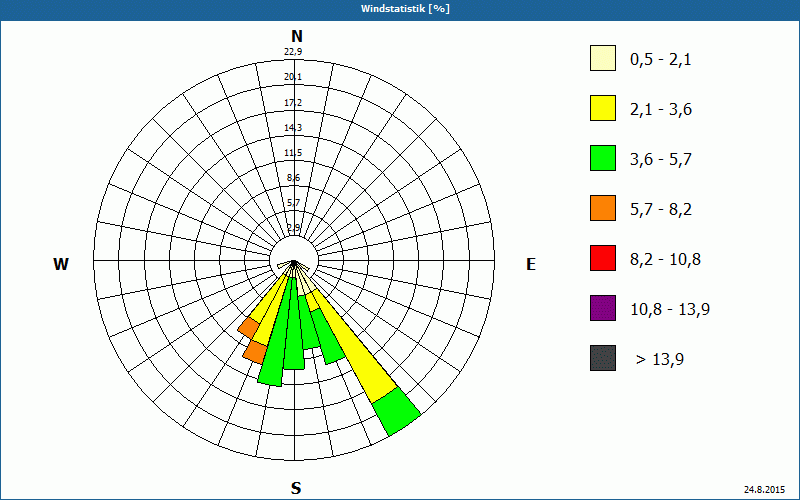Viewport: 800px width, 500px height.
Task: Click the orange 5,7 - 8,2 legend swatch
Action: tap(603, 208)
